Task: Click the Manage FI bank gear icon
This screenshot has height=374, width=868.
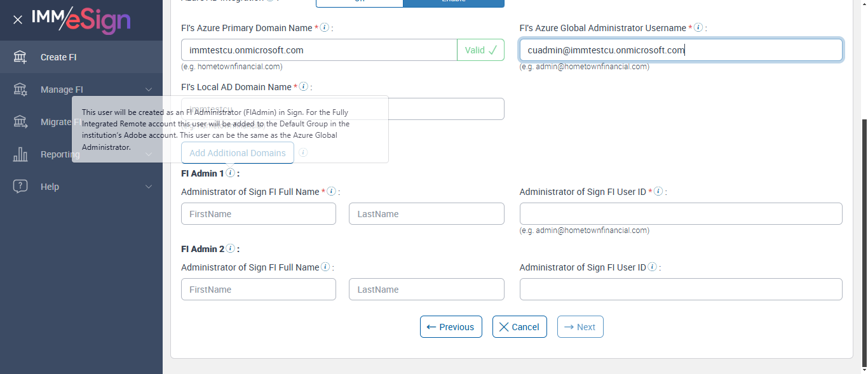Action: [x=20, y=90]
